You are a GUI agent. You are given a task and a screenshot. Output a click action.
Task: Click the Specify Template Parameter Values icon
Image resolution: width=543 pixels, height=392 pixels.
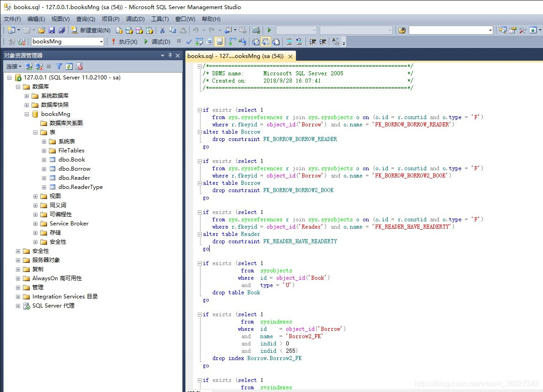point(335,42)
